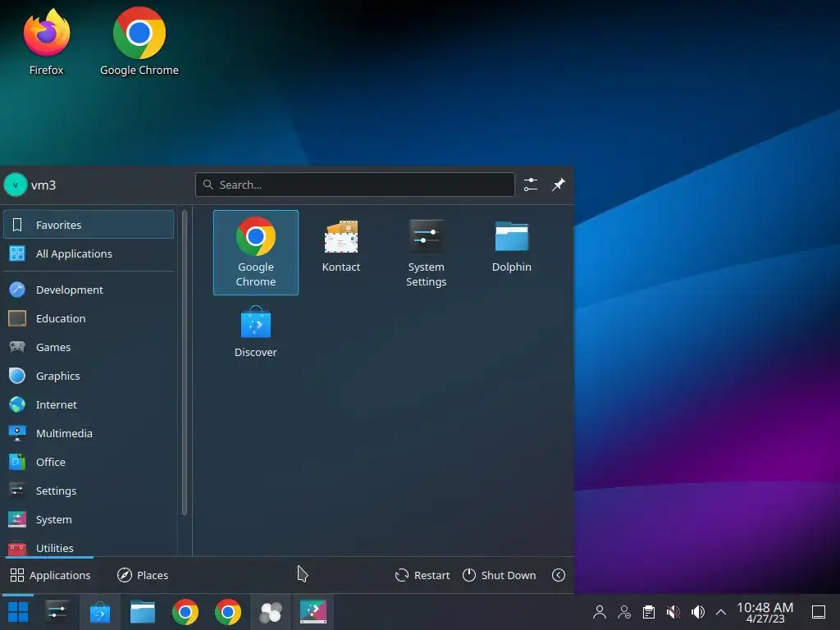Screen dimensions: 840x630
Task: Open the clock showing 10:48 AM
Action: click(765, 612)
